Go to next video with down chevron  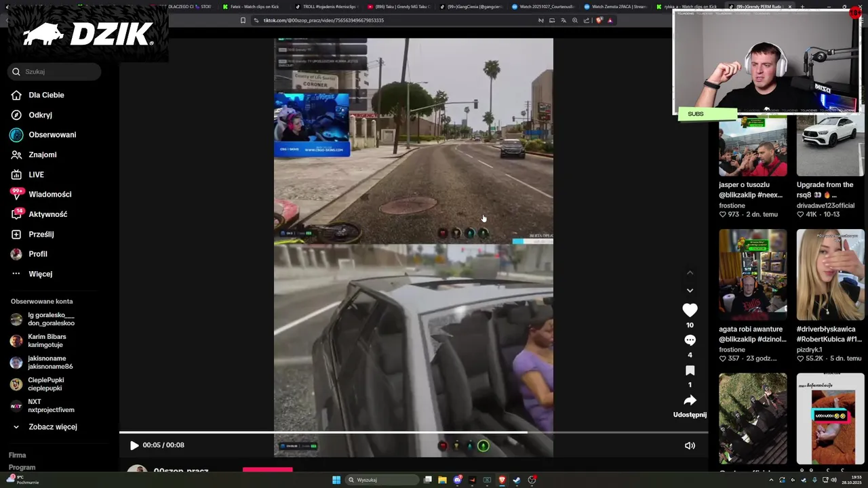pos(690,290)
